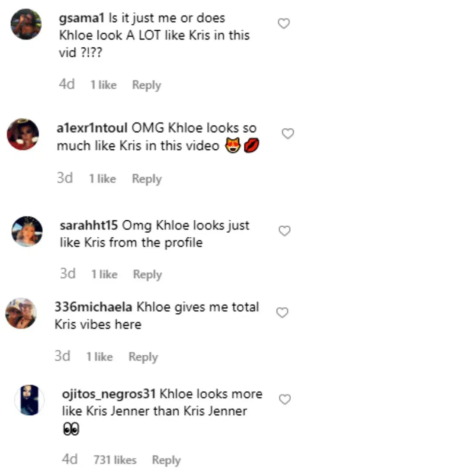Open gsama1's profile picture

(x=26, y=24)
